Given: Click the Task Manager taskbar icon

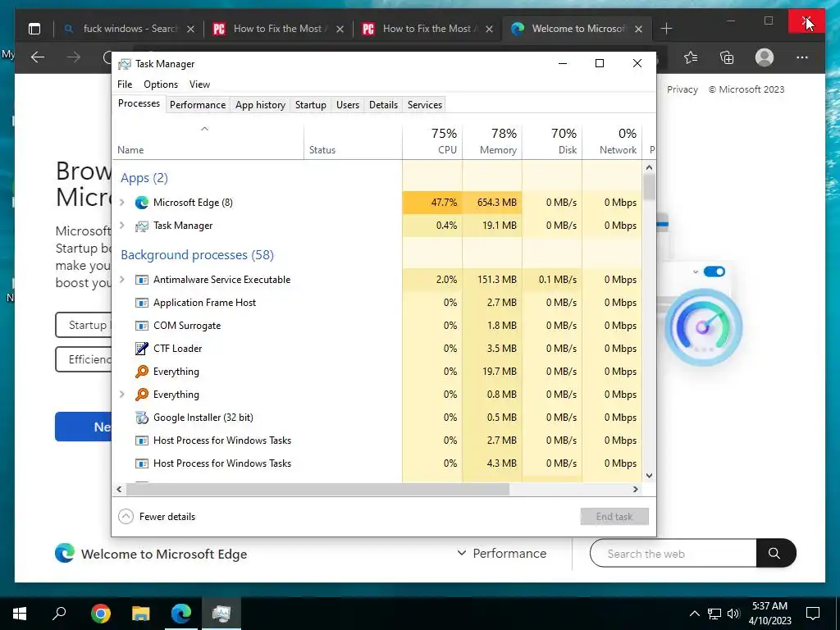Looking at the screenshot, I should coord(221,614).
